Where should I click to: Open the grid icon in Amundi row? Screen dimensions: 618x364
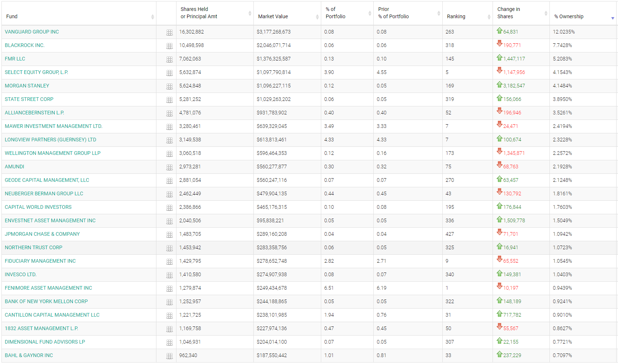[170, 167]
